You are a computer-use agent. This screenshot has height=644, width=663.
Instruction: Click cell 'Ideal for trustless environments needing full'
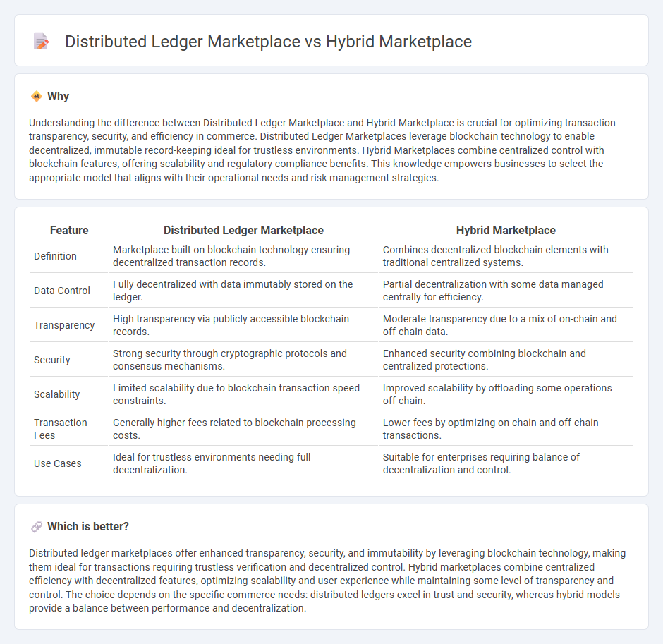243,463
